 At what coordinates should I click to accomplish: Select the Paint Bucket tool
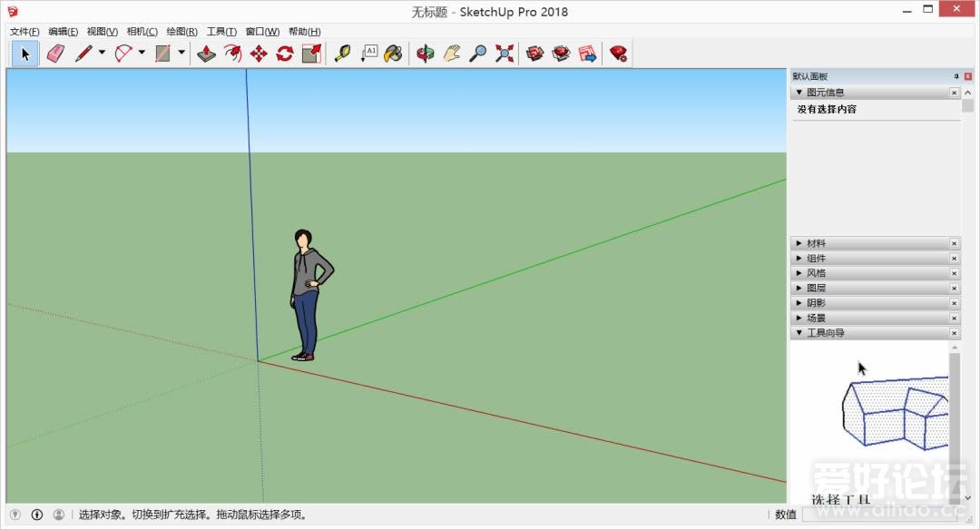tap(393, 54)
